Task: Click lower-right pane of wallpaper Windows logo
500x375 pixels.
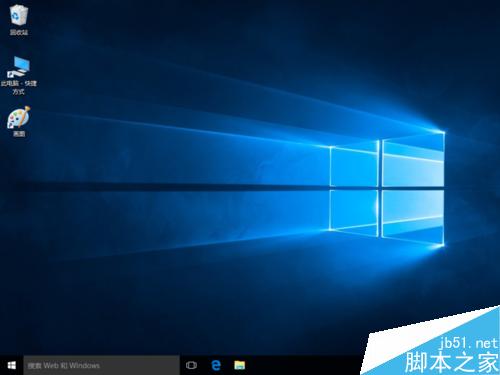Action: [x=413, y=217]
